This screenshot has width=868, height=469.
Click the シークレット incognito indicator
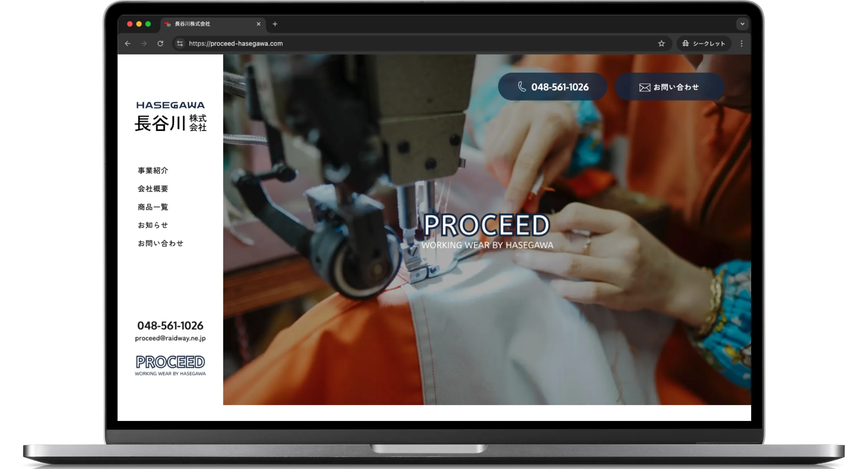point(704,43)
